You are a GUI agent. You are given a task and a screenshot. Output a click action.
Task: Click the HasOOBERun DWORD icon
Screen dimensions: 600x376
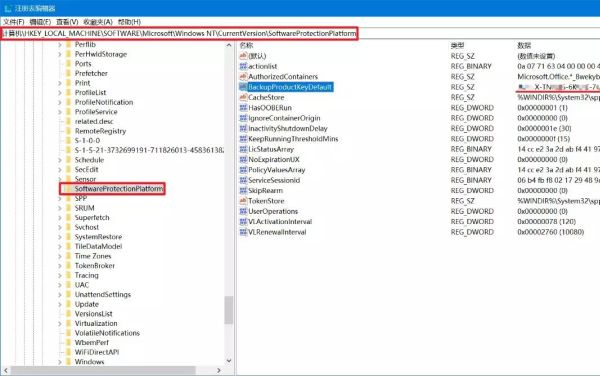pos(243,107)
